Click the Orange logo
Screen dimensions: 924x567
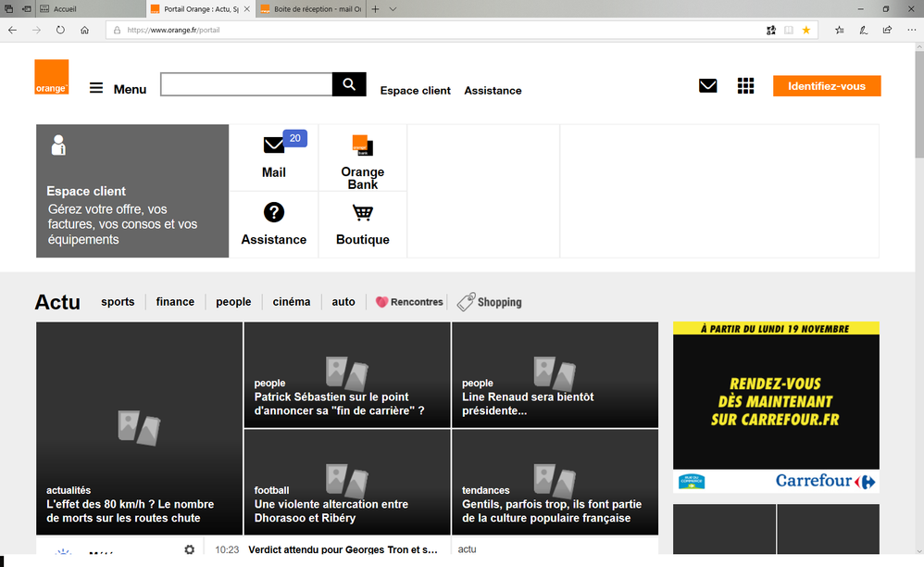point(51,77)
